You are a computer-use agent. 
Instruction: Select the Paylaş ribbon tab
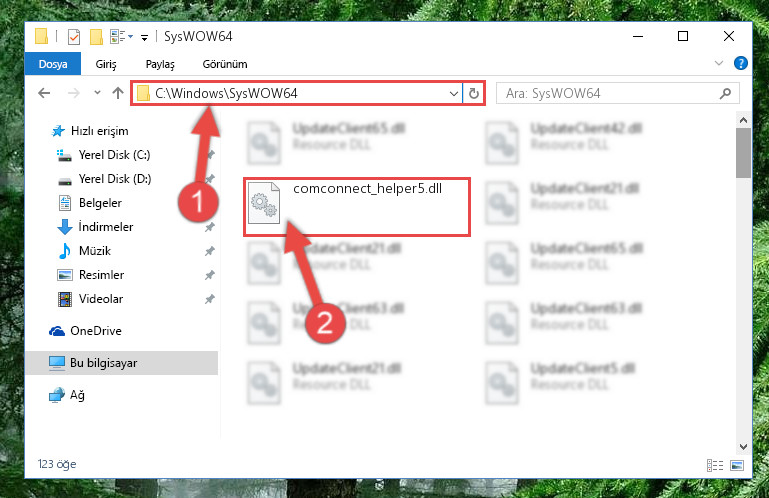point(160,64)
